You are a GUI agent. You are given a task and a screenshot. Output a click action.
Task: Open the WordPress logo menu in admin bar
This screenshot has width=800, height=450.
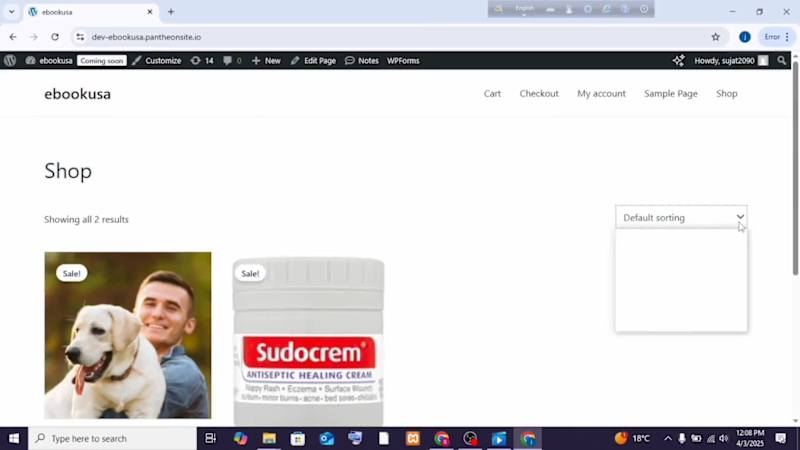click(x=10, y=60)
